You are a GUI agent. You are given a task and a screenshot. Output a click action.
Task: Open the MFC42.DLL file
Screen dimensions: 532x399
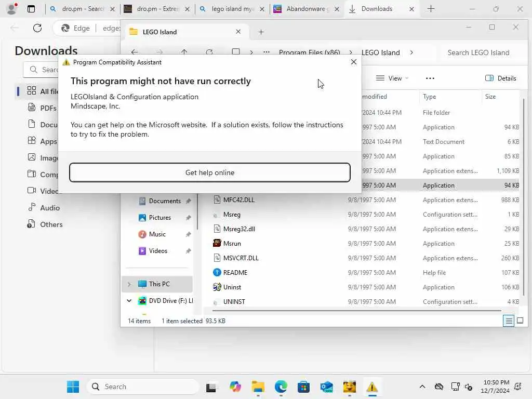[x=238, y=200]
